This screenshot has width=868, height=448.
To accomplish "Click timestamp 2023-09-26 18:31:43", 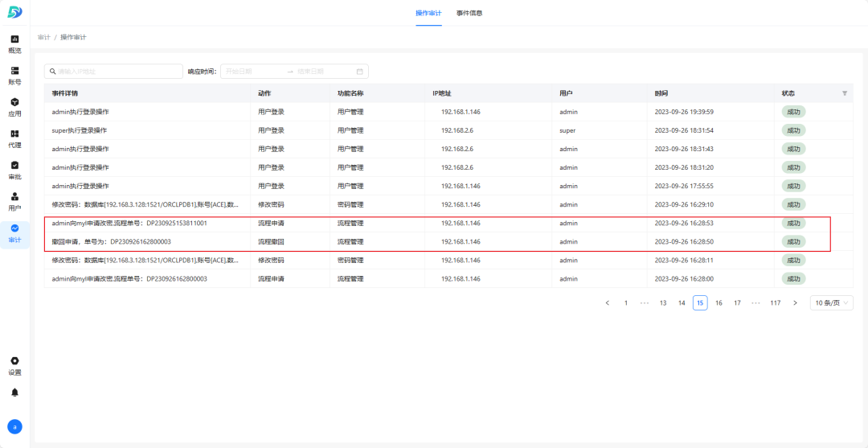I will point(684,149).
